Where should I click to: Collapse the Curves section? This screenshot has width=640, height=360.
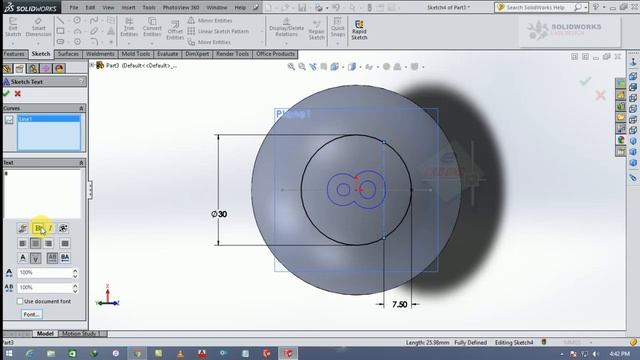pyautogui.click(x=81, y=108)
